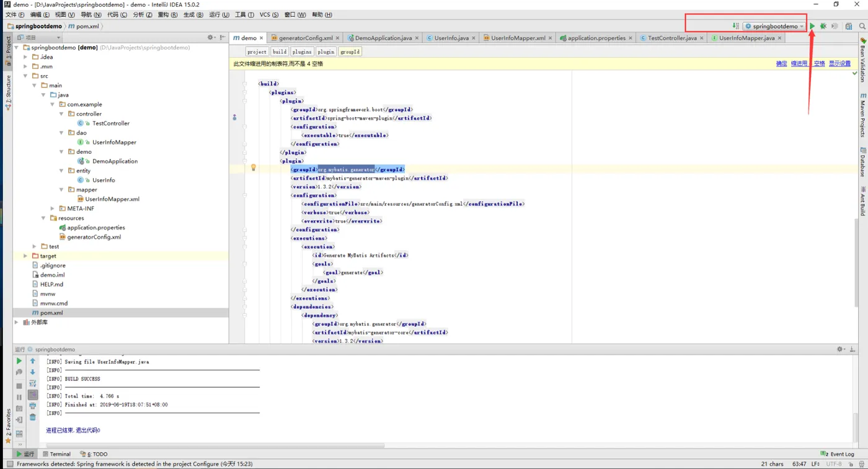Click the pause output icon in Run panel
Viewport: 868px width, 469px height.
tap(19, 397)
